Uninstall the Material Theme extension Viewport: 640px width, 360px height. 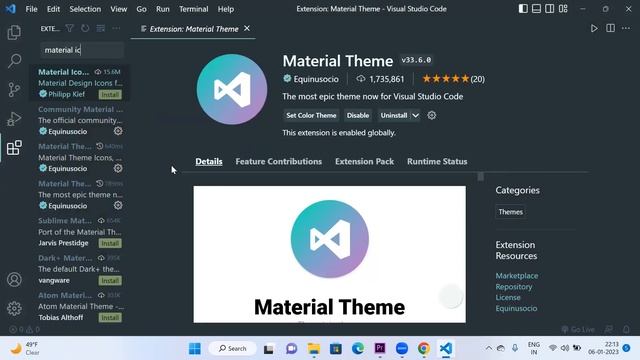[394, 116]
